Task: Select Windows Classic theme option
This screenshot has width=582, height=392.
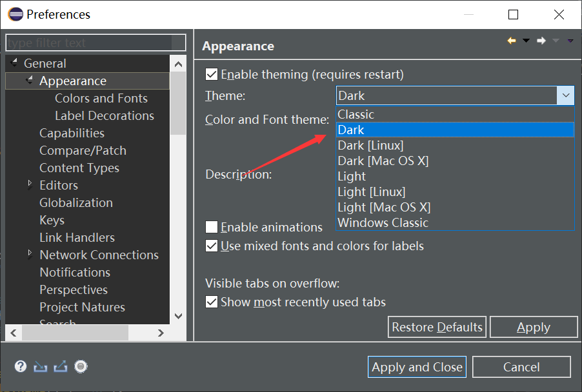Action: click(x=455, y=222)
